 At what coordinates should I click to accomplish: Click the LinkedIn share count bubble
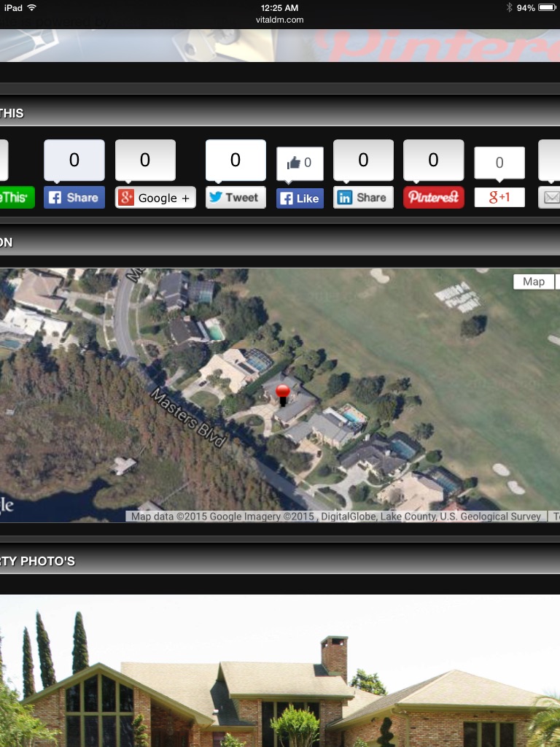[363, 160]
